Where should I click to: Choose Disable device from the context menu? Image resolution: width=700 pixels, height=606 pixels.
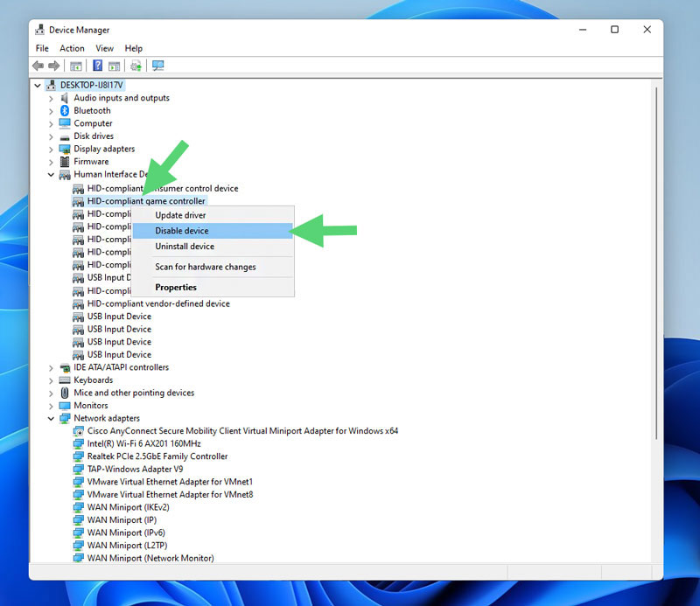pos(182,231)
